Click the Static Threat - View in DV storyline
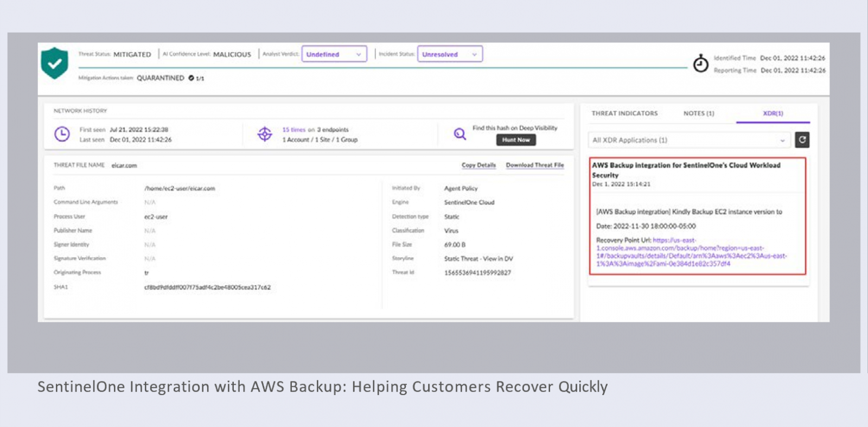Viewport: 868px width, 427px height. click(478, 259)
